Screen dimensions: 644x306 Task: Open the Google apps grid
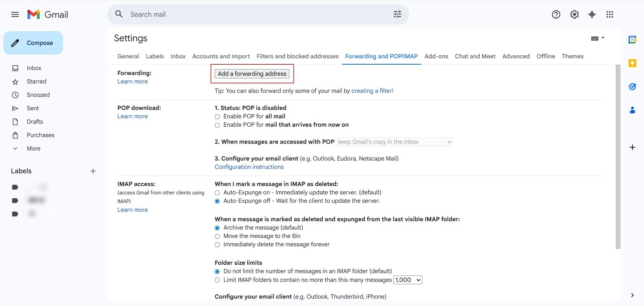point(610,14)
